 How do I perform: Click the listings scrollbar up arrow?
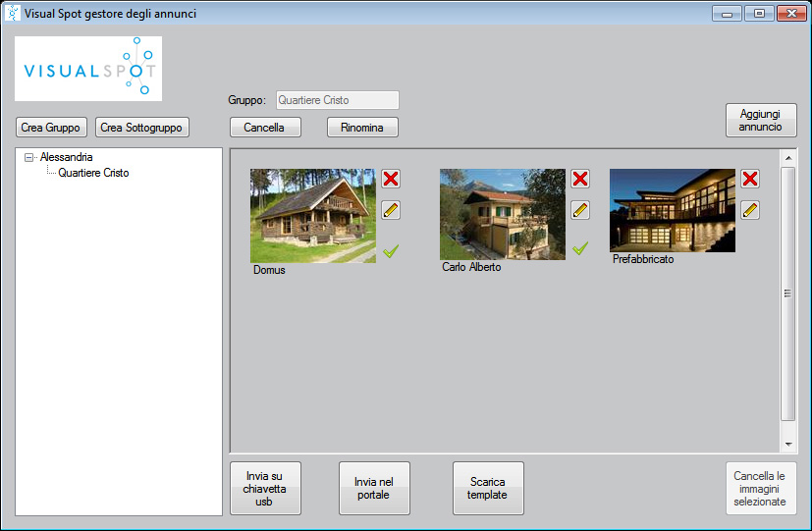coord(788,158)
